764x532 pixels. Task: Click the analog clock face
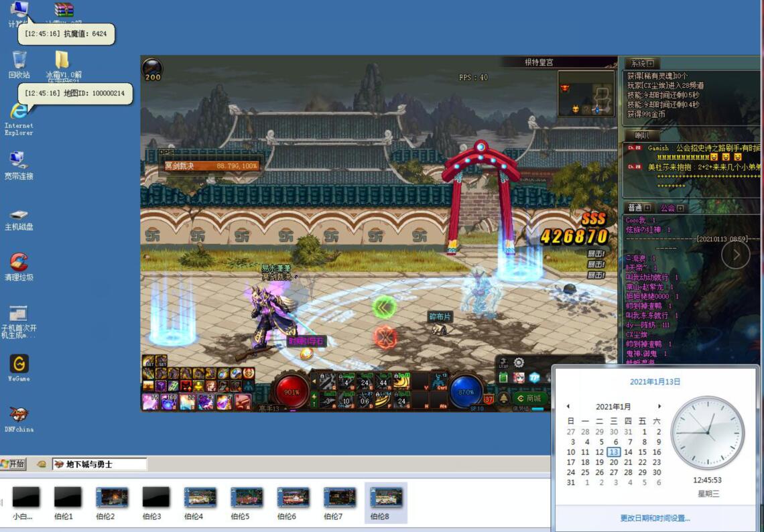[x=708, y=432]
